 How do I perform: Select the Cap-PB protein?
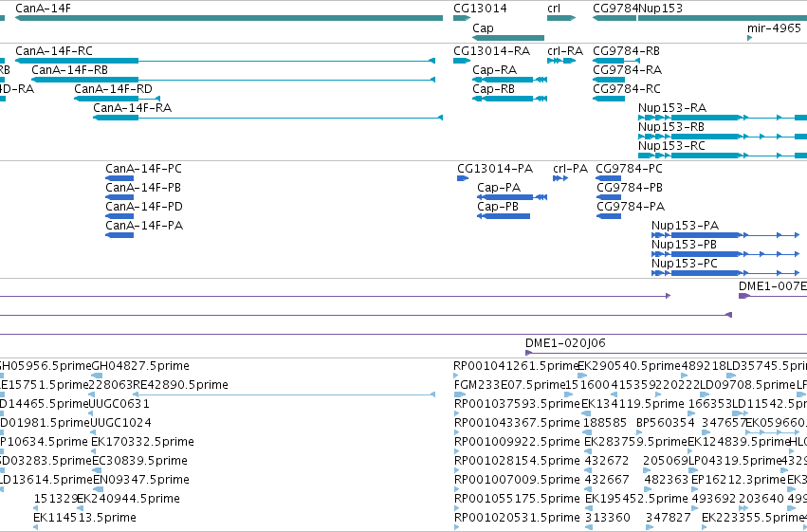(504, 216)
